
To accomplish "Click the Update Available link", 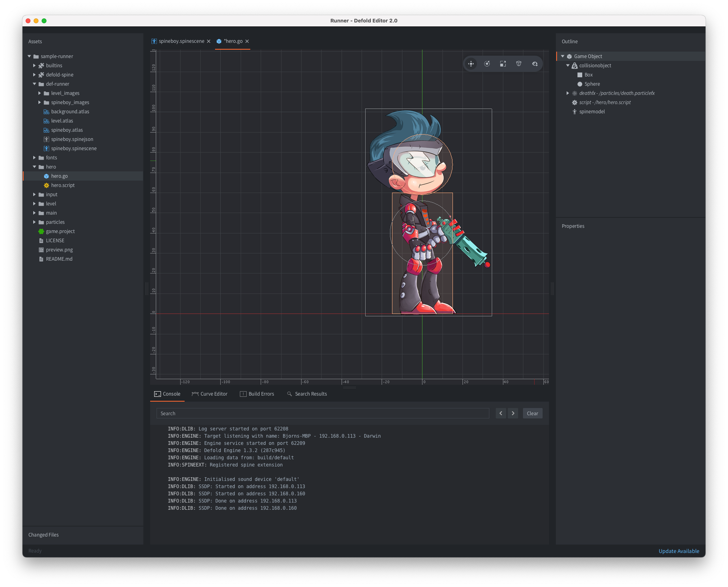I will click(679, 551).
